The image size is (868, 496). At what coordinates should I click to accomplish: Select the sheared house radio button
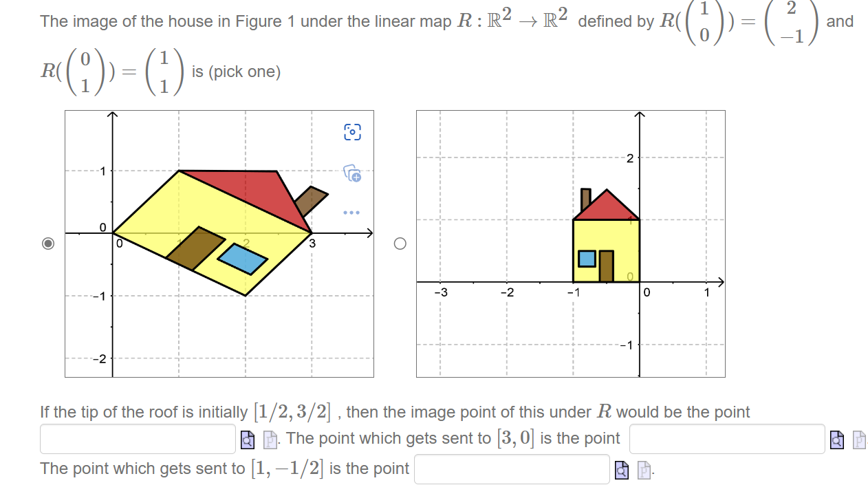47,243
